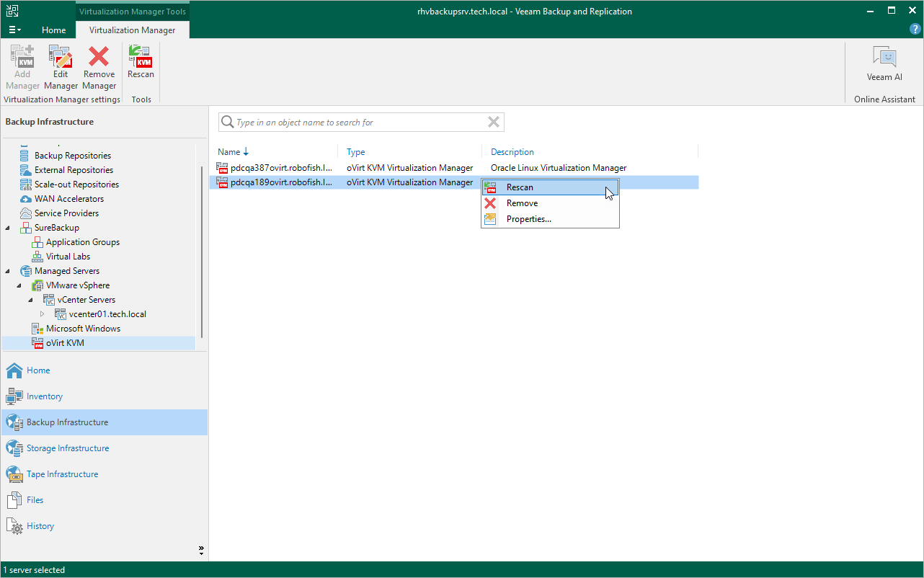Image resolution: width=924 pixels, height=578 pixels.
Task: Select Application Groups in the tree
Action: coord(83,242)
